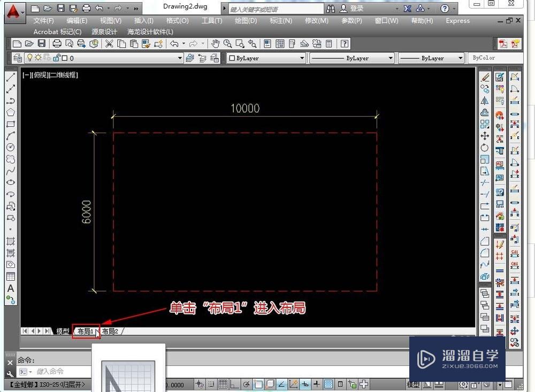The width and height of the screenshot is (535, 392).
Task: Open the 海龙设计软件(L) menu
Action: [150, 32]
